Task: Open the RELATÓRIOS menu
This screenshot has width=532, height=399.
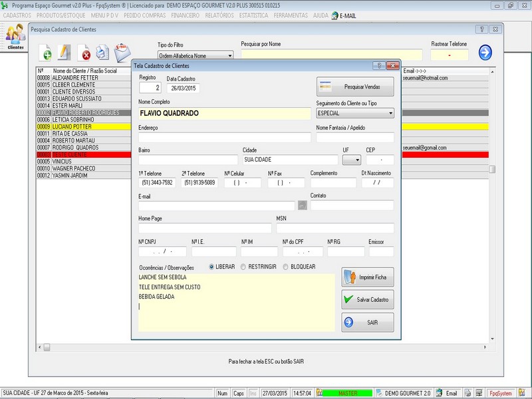Action: tap(220, 15)
